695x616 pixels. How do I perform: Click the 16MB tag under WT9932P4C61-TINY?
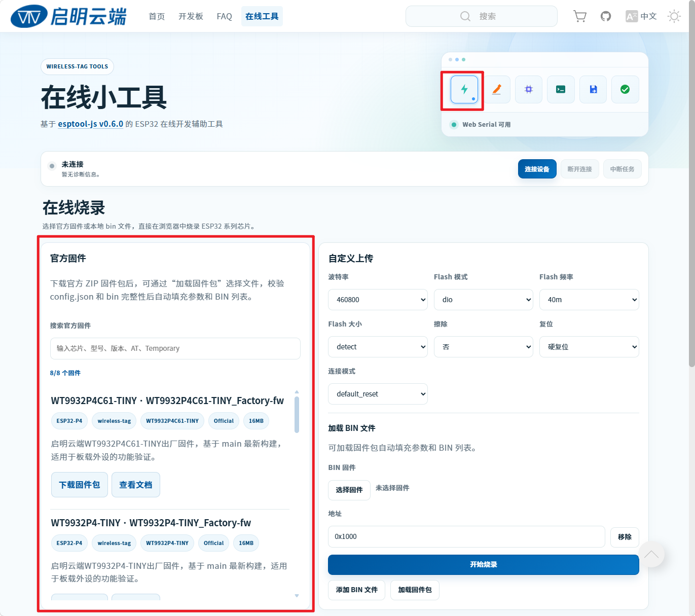(x=256, y=421)
